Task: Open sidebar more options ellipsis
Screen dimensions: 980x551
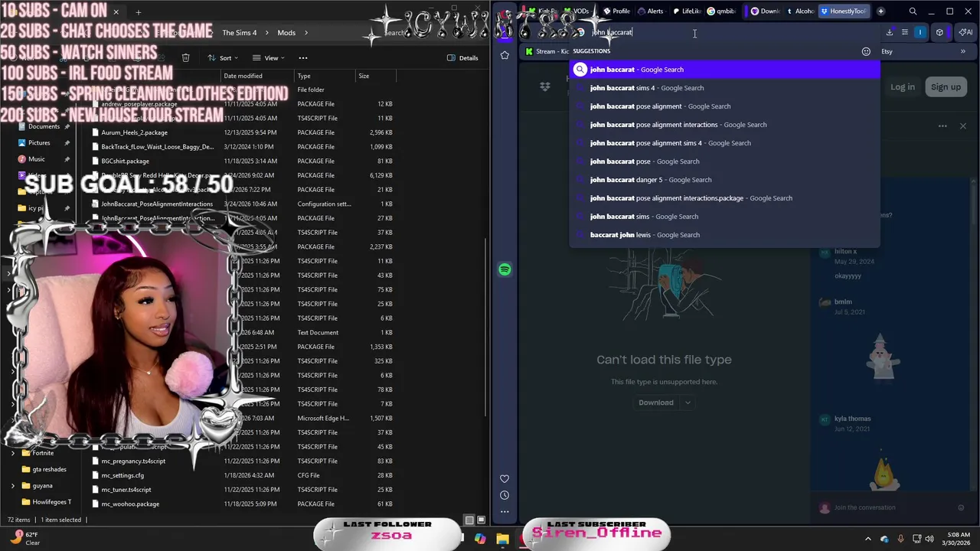Action: (x=505, y=511)
